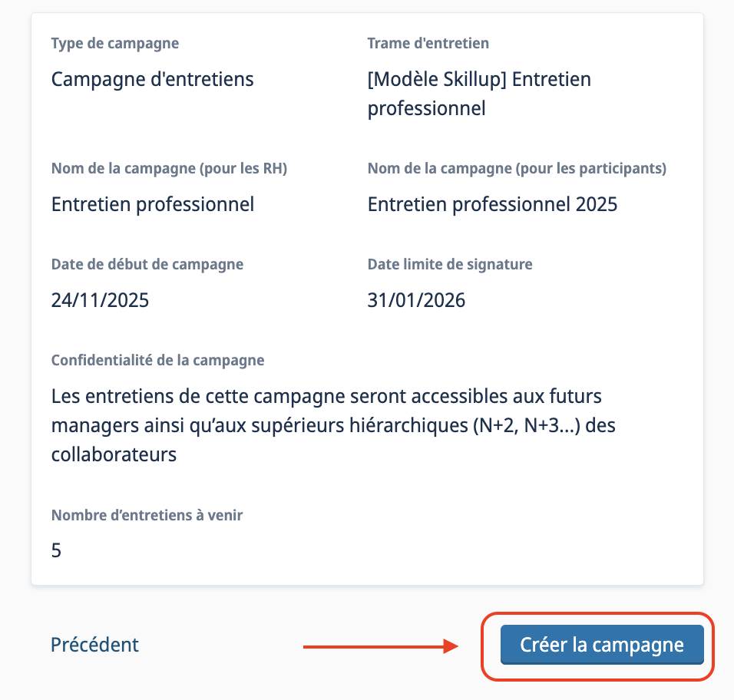734x700 pixels.
Task: Click the "Nom de la campagne (pour les RH)" label
Action: pos(169,169)
